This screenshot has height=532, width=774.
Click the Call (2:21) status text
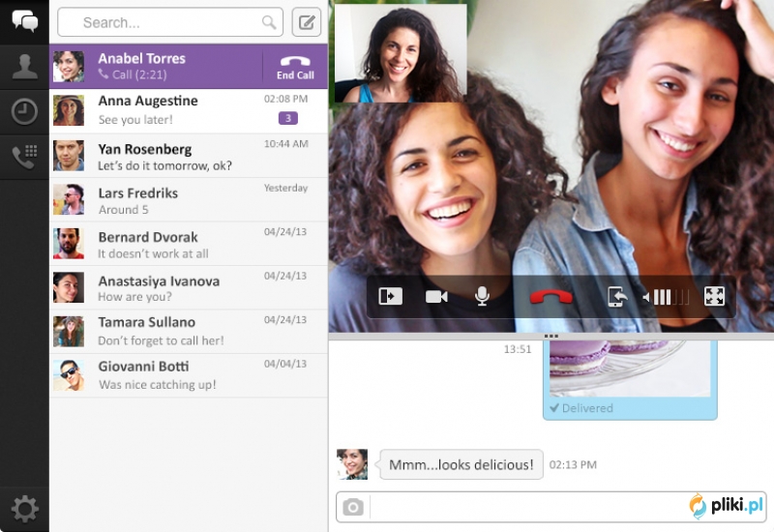(139, 74)
